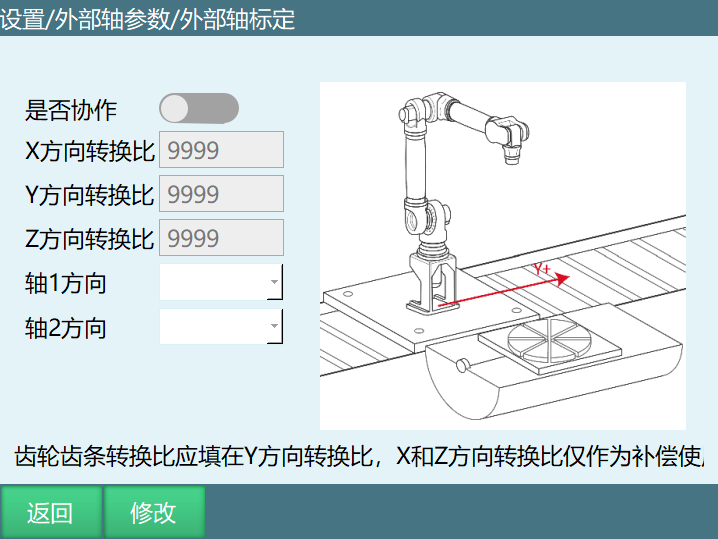Screen dimensions: 718x539
Task: Click the 修改 button
Action: [154, 512]
